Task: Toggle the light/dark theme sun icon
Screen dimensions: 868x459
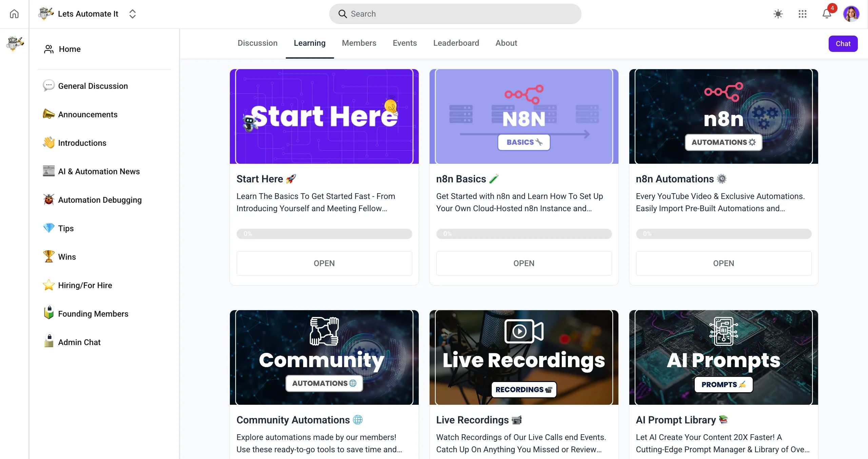Action: (x=778, y=14)
